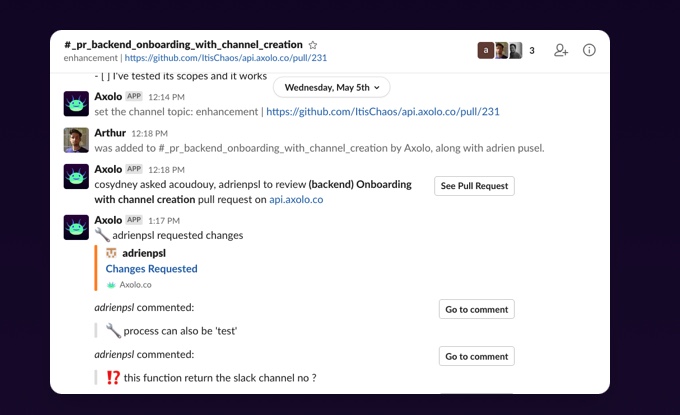
Task: Click the add people icon in header
Action: point(560,50)
